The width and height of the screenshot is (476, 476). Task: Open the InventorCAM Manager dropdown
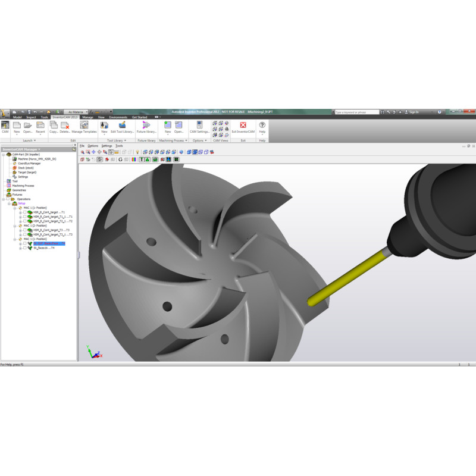click(39, 149)
